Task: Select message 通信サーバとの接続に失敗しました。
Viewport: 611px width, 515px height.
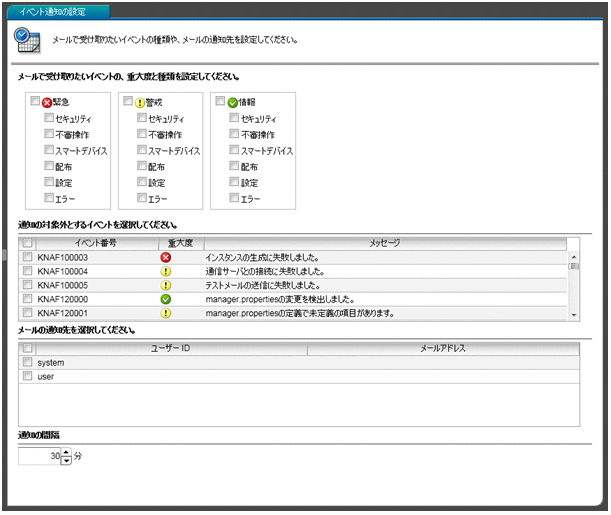Action: point(265,272)
